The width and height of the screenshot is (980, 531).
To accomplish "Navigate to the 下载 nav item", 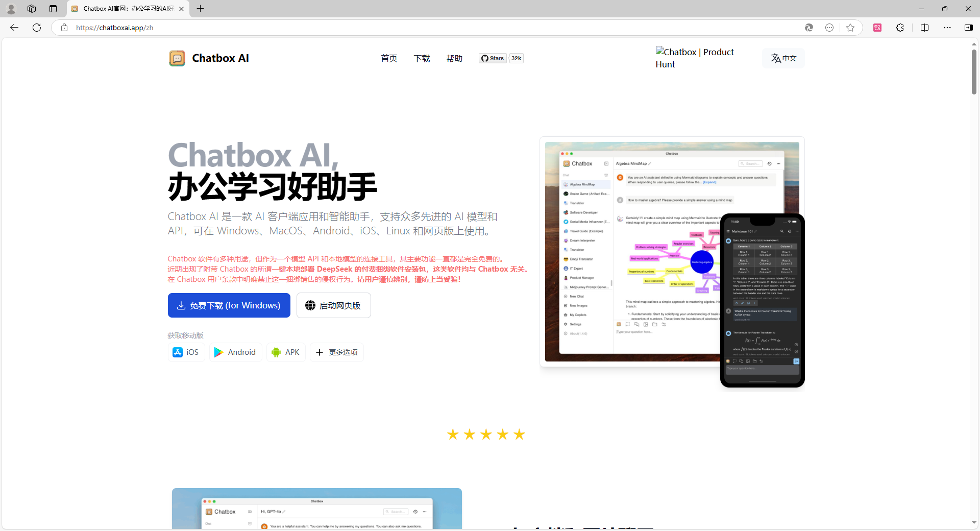I will click(421, 58).
